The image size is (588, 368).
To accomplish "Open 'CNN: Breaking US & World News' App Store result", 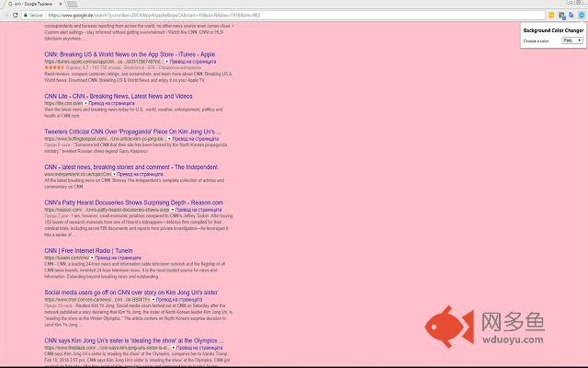I will click(130, 54).
